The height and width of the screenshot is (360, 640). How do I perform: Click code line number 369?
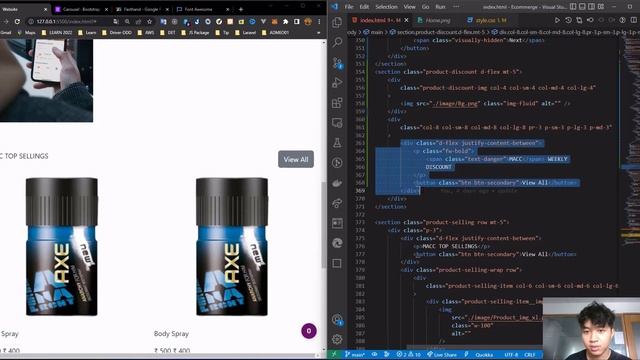pyautogui.click(x=360, y=191)
